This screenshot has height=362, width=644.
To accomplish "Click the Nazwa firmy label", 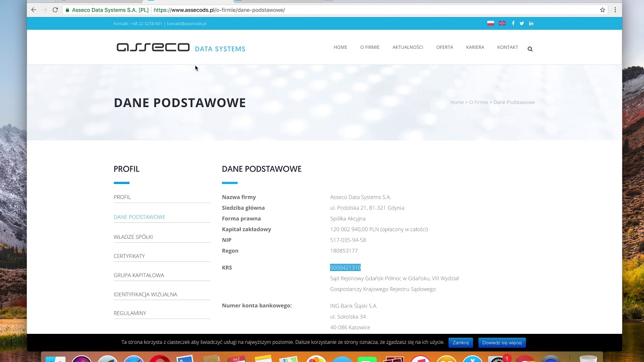I will (x=239, y=197).
